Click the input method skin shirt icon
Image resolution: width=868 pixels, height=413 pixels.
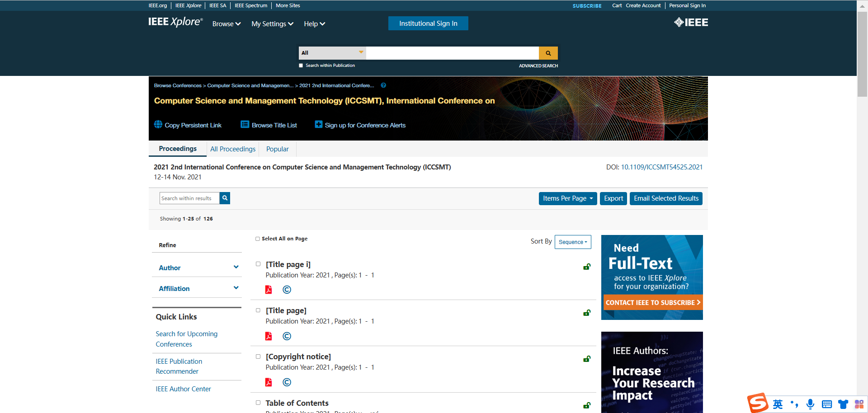click(x=843, y=404)
